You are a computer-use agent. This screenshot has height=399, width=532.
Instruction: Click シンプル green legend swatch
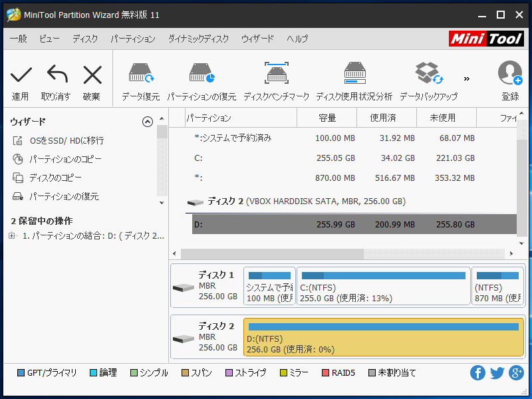pyautogui.click(x=134, y=373)
